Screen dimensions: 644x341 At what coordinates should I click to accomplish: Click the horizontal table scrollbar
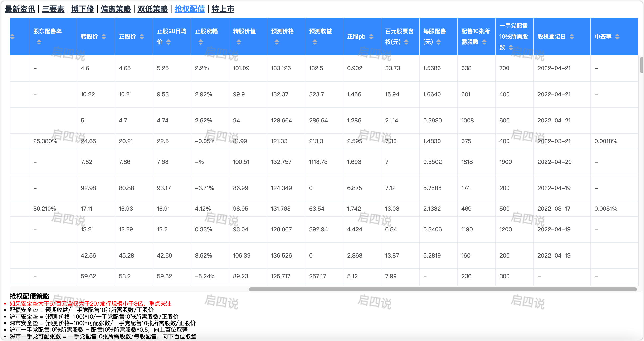[x=443, y=289]
